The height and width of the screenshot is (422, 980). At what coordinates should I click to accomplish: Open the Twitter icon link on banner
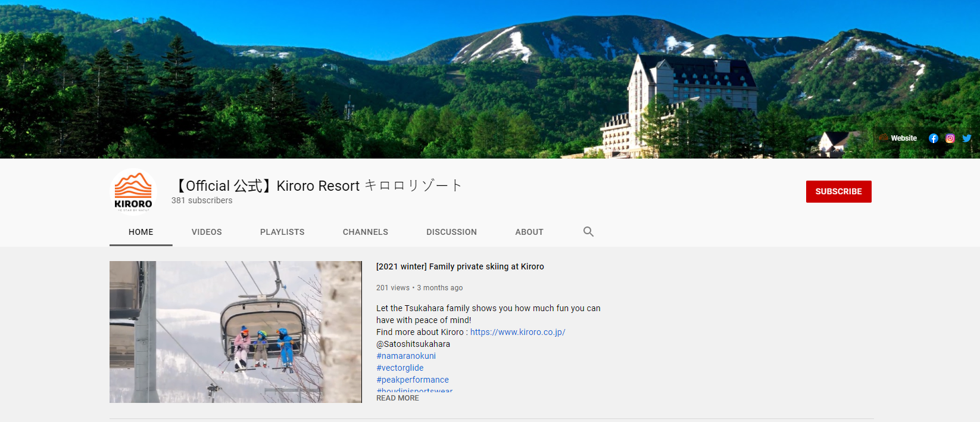pos(966,138)
